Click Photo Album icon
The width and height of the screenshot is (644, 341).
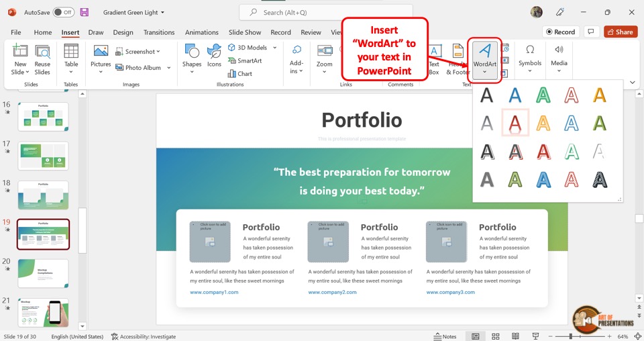pyautogui.click(x=119, y=67)
